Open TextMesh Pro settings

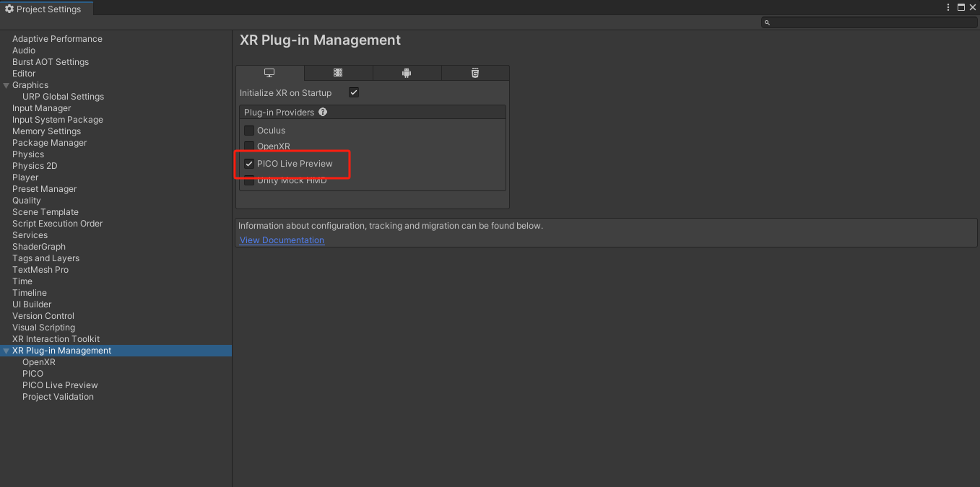click(x=40, y=270)
